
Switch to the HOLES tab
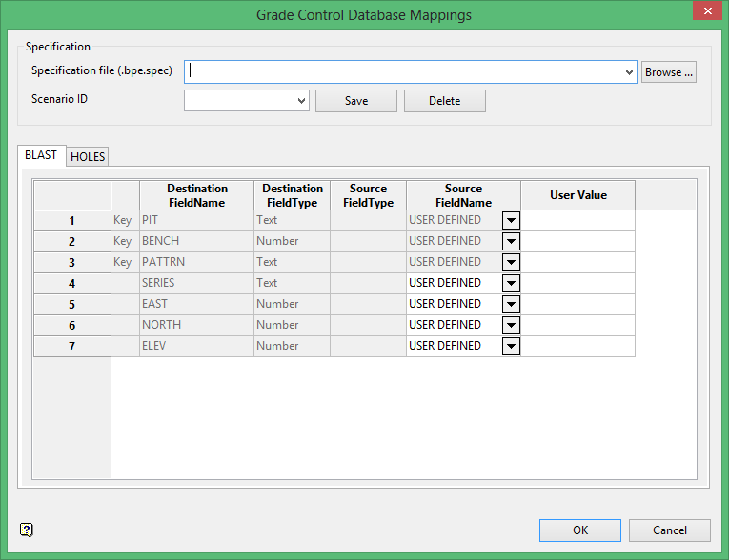88,157
